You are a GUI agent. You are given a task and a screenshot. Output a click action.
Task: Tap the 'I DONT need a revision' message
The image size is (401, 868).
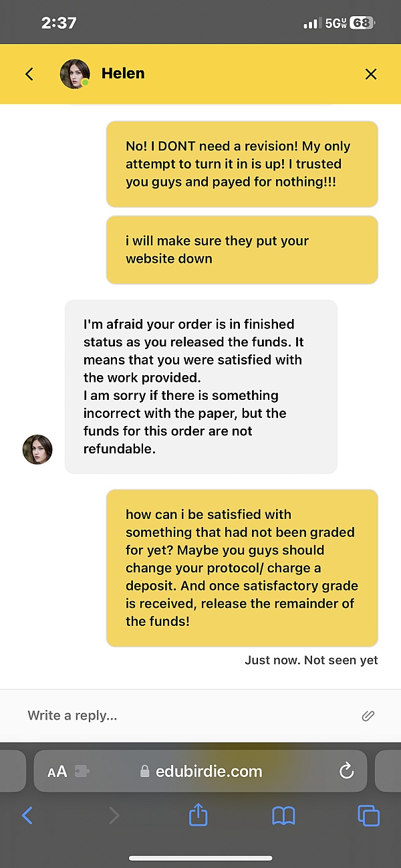click(x=242, y=164)
